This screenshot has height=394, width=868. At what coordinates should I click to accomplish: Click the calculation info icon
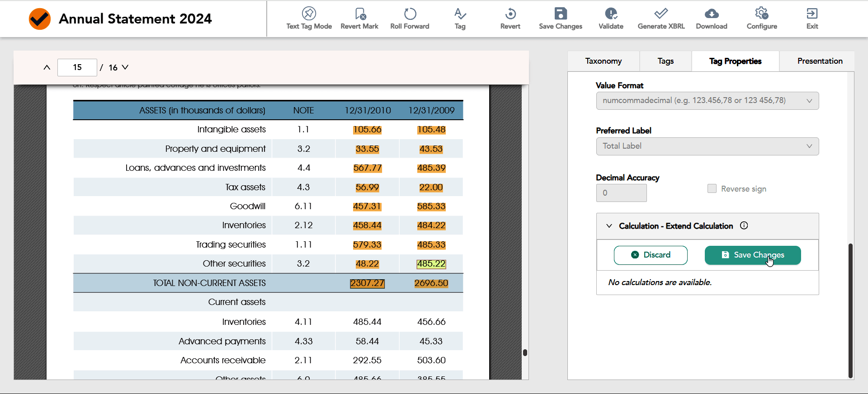(744, 225)
